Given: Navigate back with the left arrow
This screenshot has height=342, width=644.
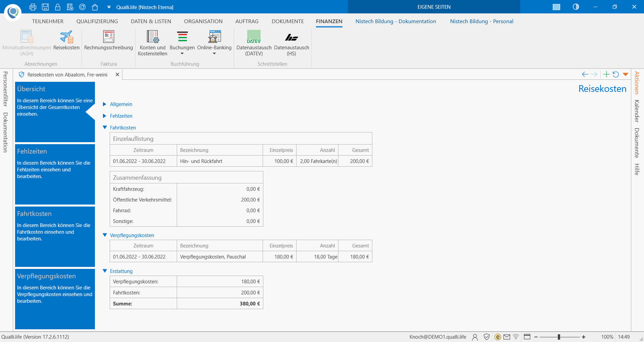Looking at the screenshot, I should click(585, 74).
